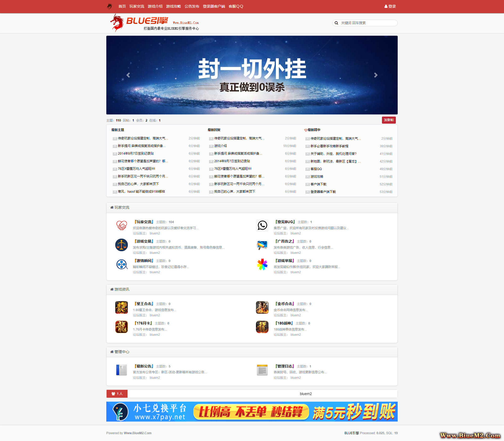Click the Www.BiueM2.Com footer link

[138, 433]
